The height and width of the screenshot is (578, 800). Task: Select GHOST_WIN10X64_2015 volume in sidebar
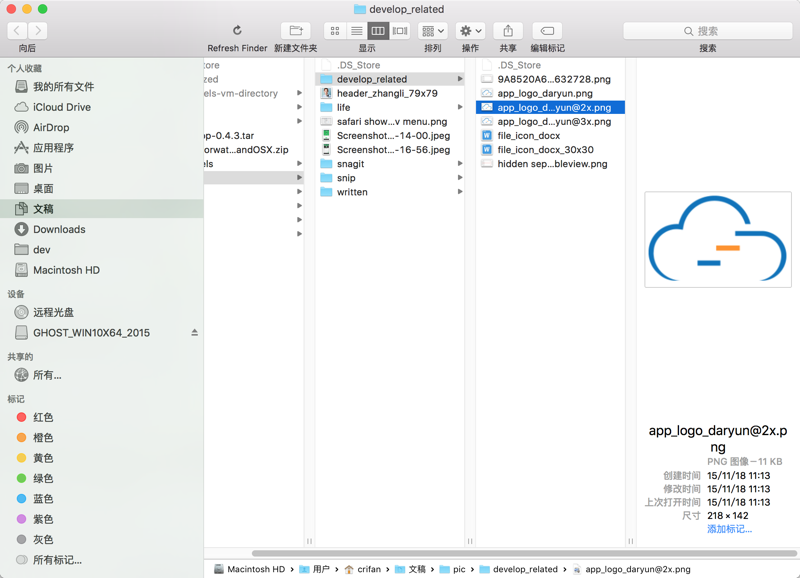[x=92, y=333]
